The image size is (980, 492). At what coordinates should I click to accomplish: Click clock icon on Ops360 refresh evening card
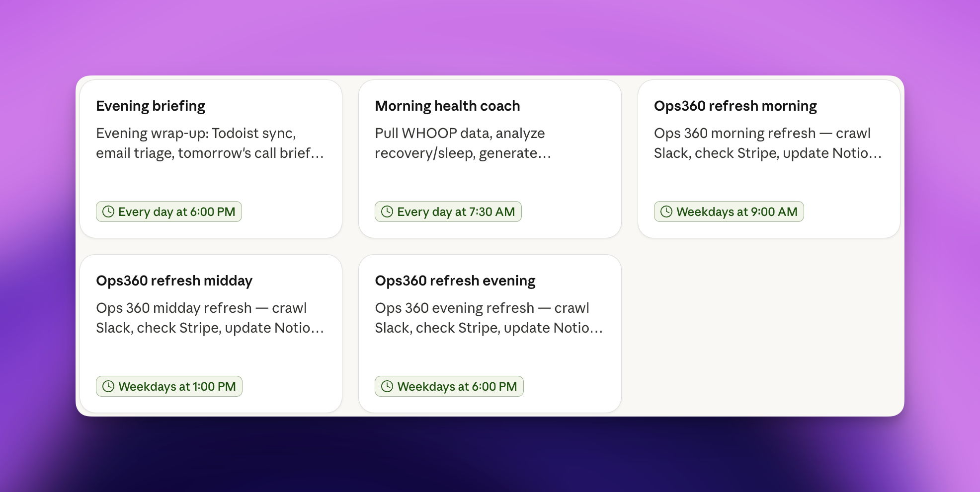[387, 387]
